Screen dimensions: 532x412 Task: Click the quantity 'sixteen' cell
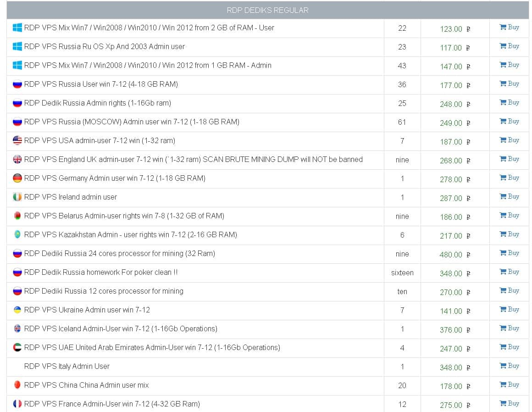click(402, 273)
